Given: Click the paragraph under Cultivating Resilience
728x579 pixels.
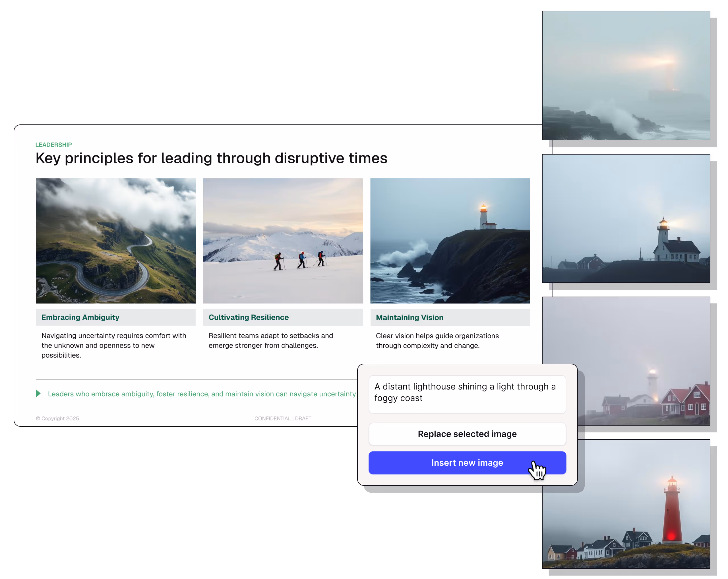Looking at the screenshot, I should (270, 340).
